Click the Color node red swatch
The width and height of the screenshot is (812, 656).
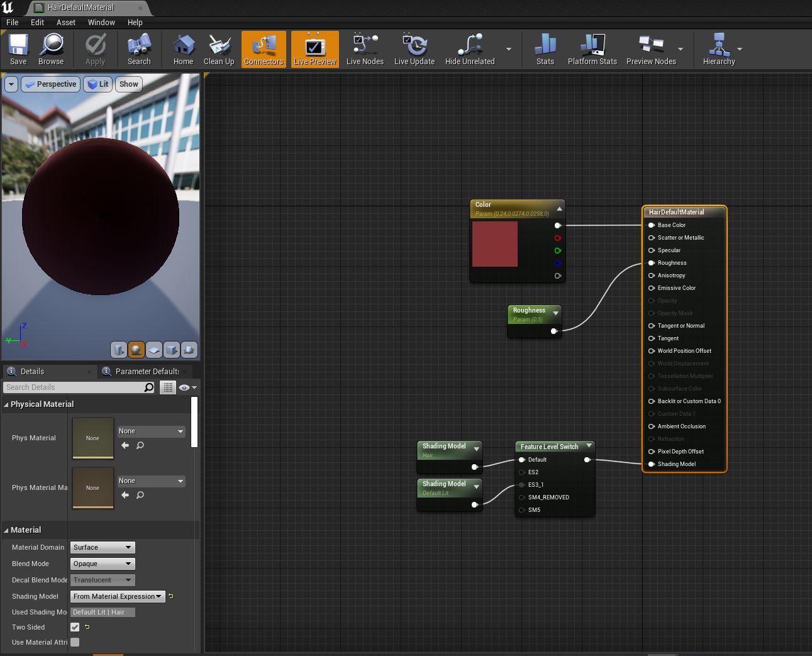click(x=495, y=244)
